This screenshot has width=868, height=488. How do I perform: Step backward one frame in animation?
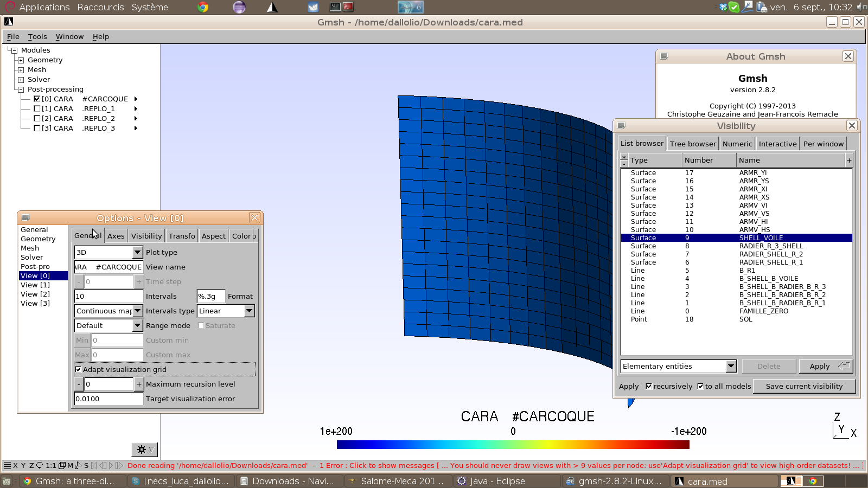103,465
